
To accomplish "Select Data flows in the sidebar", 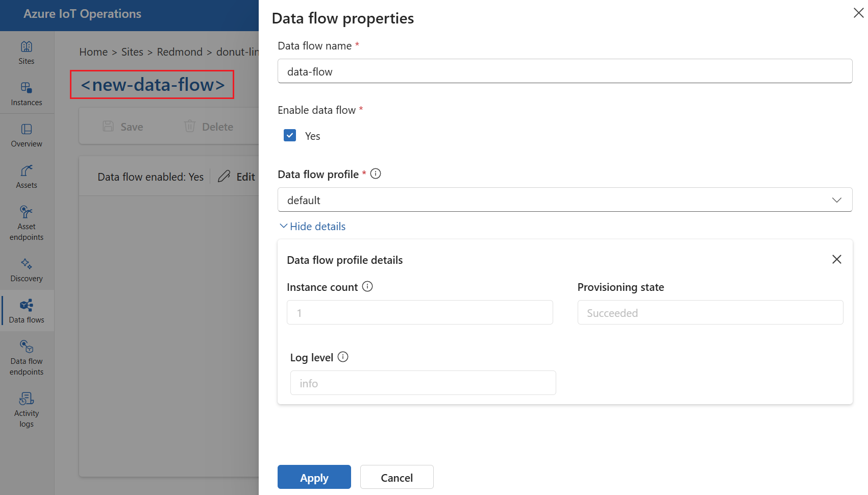I will [26, 310].
